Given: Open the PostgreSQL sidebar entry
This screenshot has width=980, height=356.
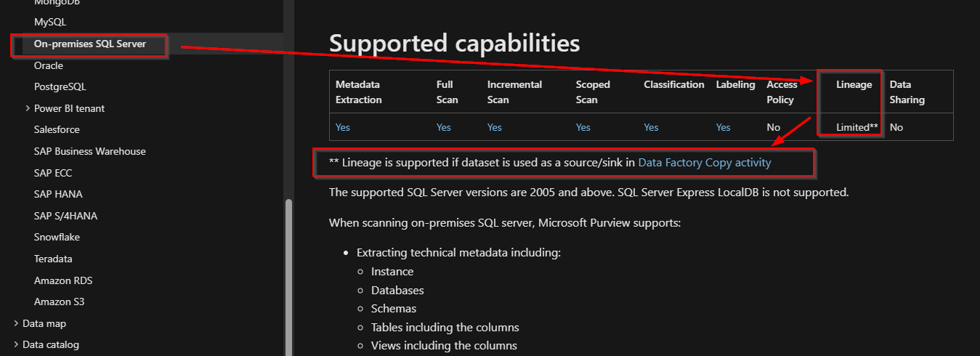Looking at the screenshot, I should click(x=60, y=87).
